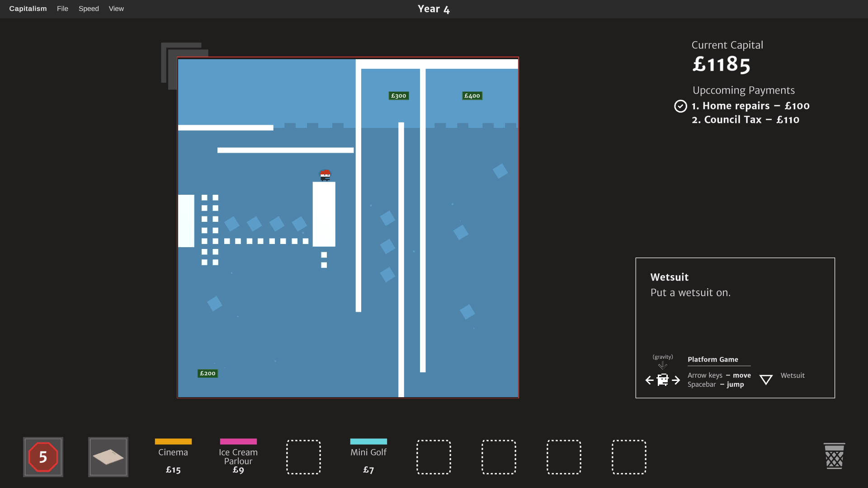
Task: Click the red stop sign 5 icon
Action: 43,457
